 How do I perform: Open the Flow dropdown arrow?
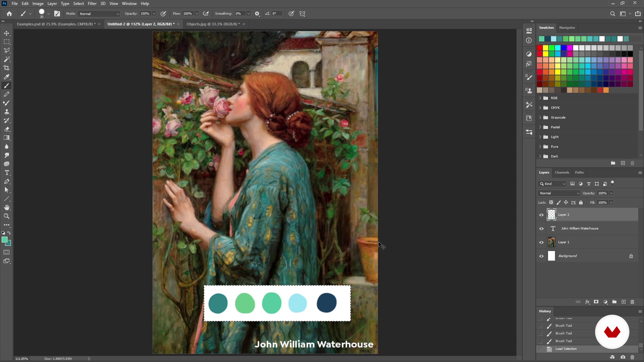[x=197, y=14]
